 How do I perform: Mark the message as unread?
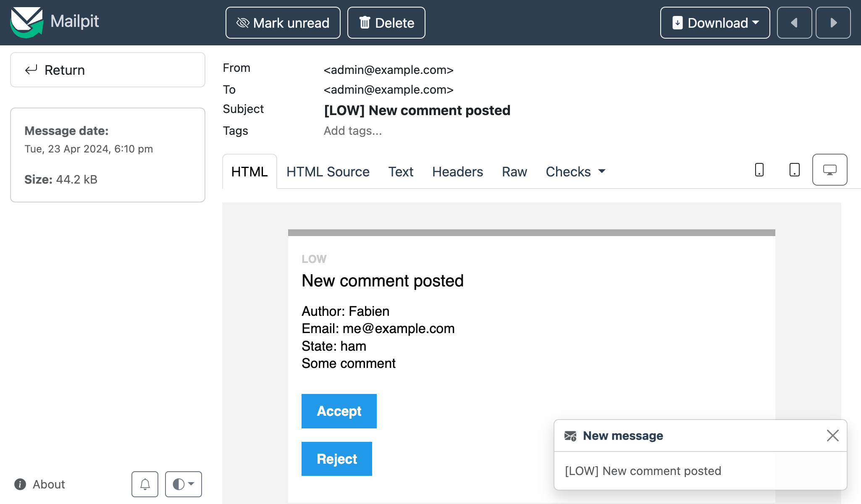pos(283,22)
